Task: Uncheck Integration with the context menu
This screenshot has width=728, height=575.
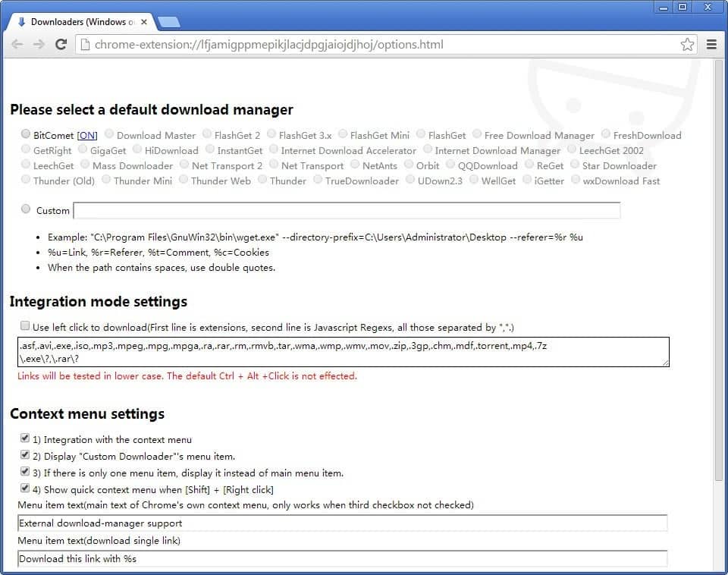Action: click(24, 438)
